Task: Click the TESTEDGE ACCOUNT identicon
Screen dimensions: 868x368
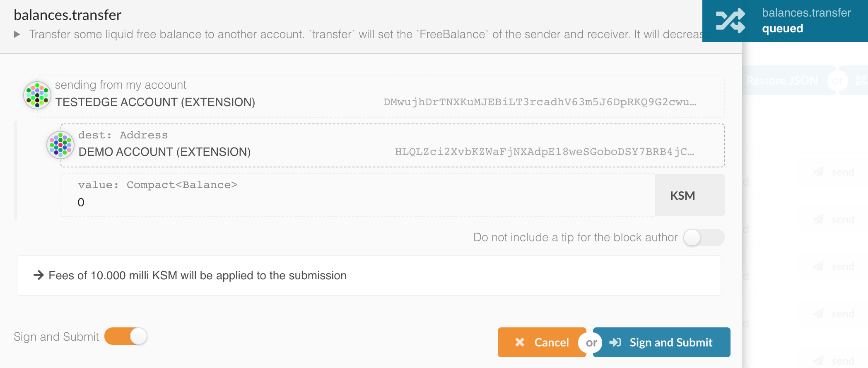Action: click(37, 95)
